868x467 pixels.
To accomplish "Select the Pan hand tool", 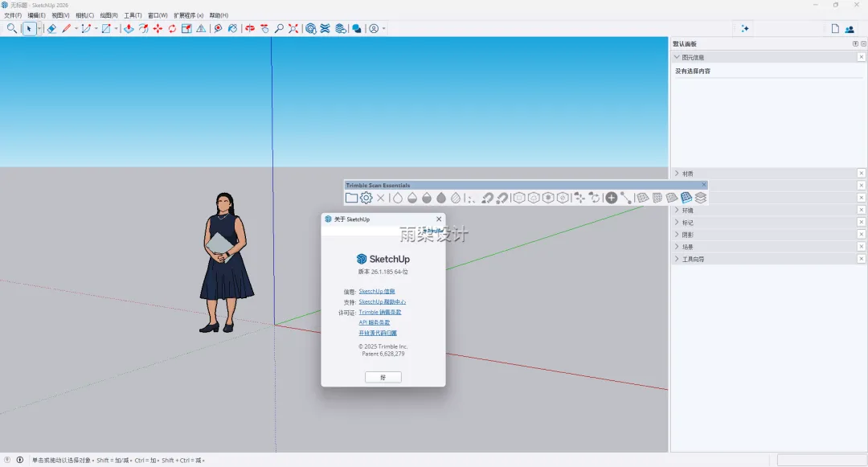I will [264, 28].
